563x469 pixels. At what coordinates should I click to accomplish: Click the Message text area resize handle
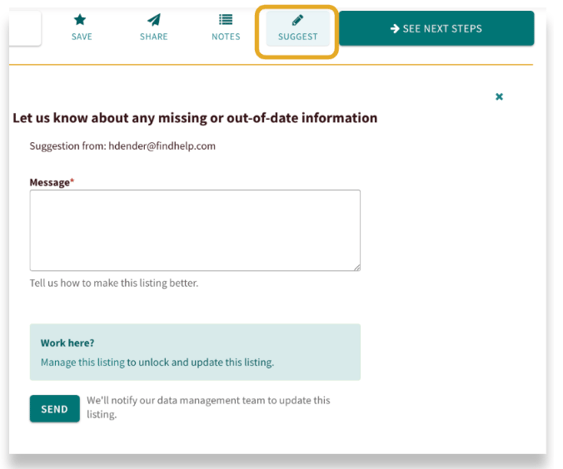[357, 267]
